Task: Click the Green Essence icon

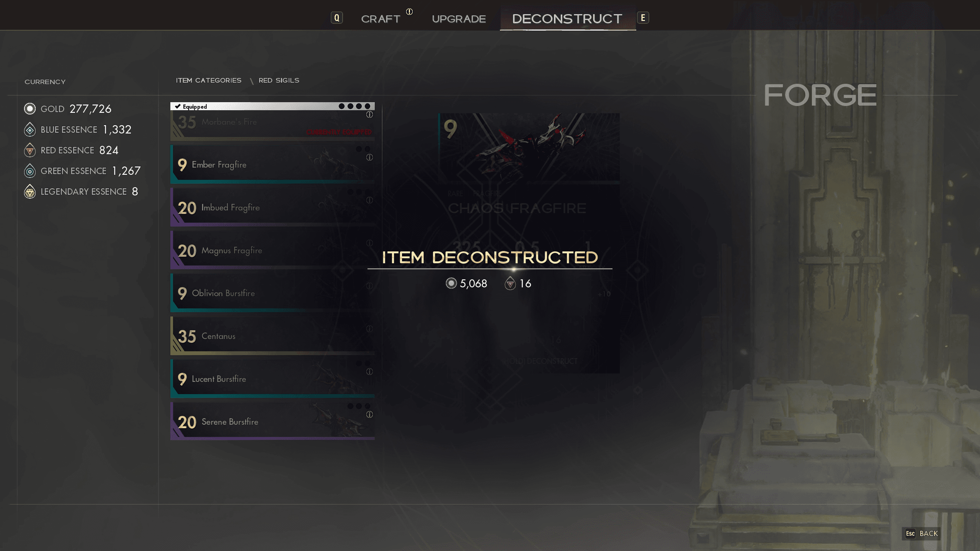Action: 30,171
